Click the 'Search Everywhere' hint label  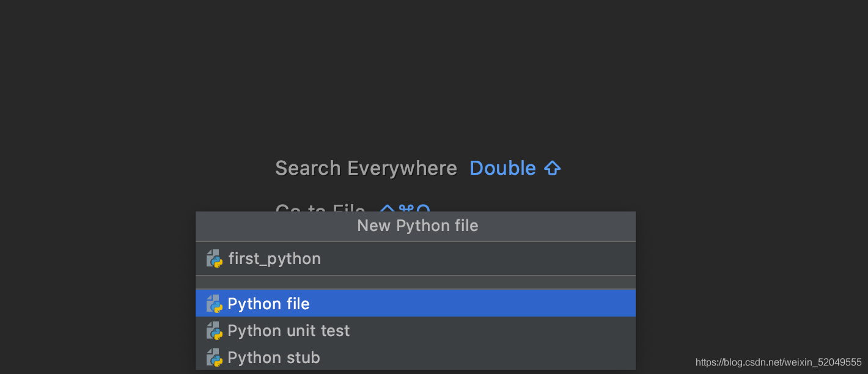366,168
